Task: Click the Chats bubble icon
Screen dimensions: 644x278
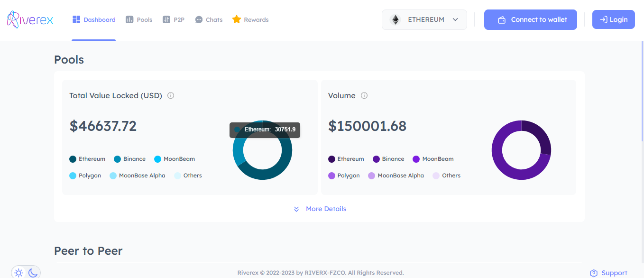Action: [199, 20]
